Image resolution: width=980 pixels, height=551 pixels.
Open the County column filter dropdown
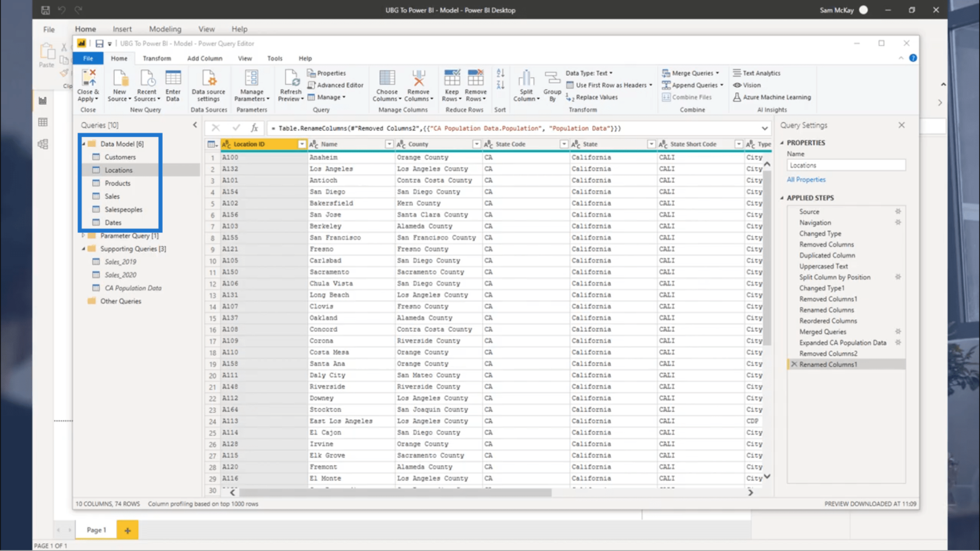click(x=477, y=144)
